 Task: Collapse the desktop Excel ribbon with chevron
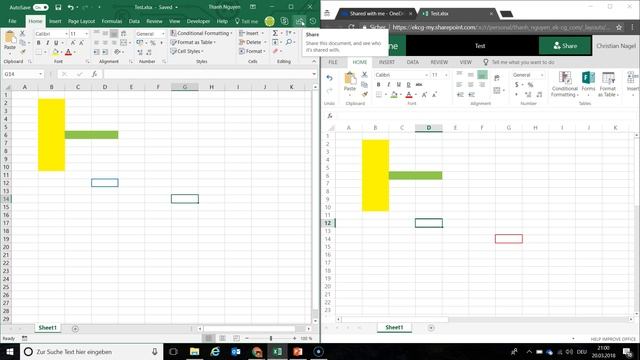(314, 61)
